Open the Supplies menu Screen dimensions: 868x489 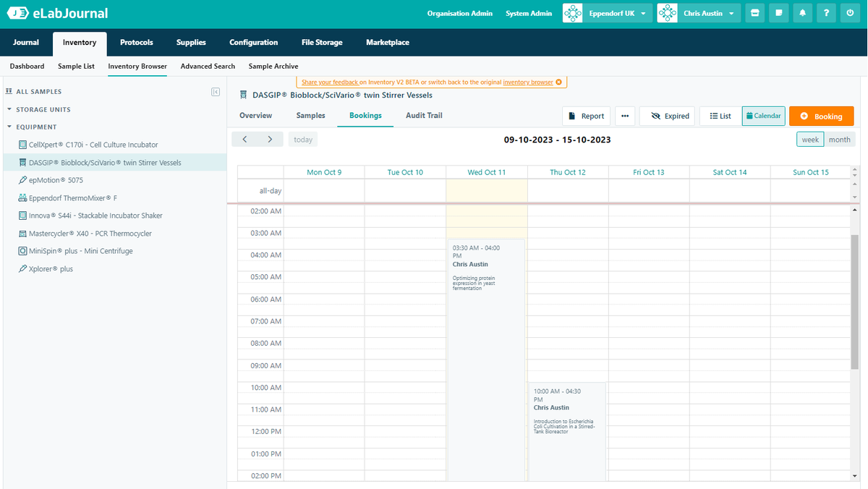click(191, 43)
